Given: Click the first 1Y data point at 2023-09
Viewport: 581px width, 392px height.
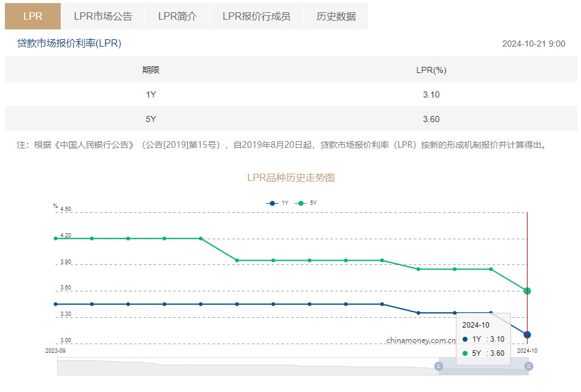Looking at the screenshot, I should coord(56,304).
